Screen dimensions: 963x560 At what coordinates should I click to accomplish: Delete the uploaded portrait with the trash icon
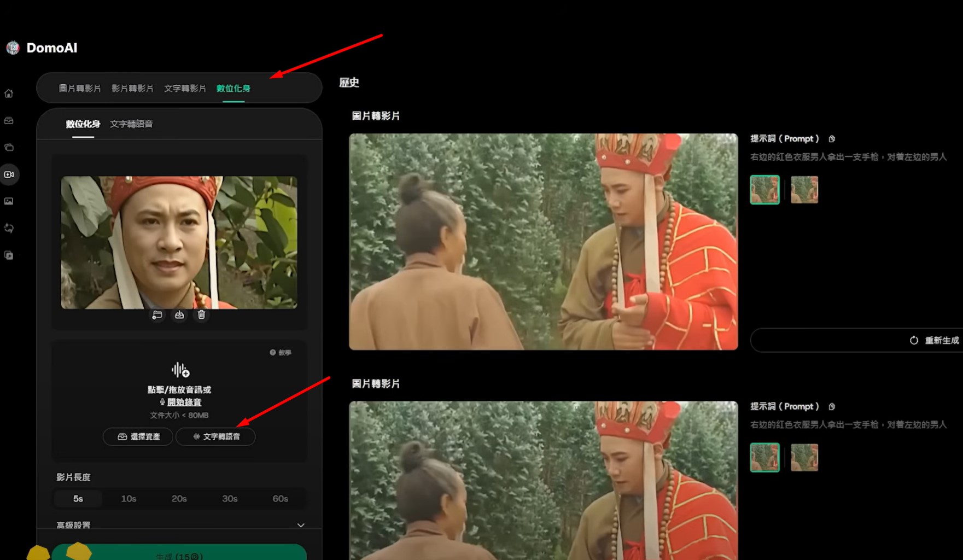(x=202, y=315)
